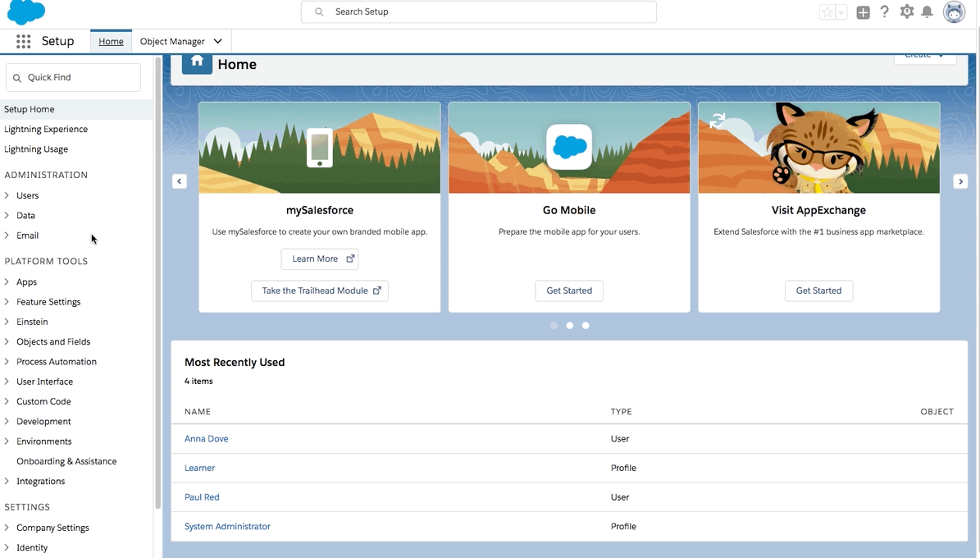Click into the Search Setup field
The width and height of the screenshot is (980, 558).
479,11
